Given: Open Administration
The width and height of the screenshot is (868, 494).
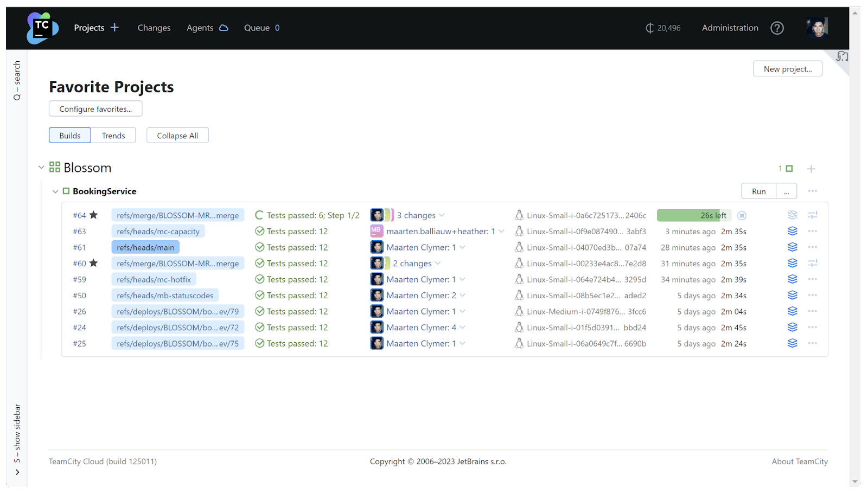Looking at the screenshot, I should (730, 28).
